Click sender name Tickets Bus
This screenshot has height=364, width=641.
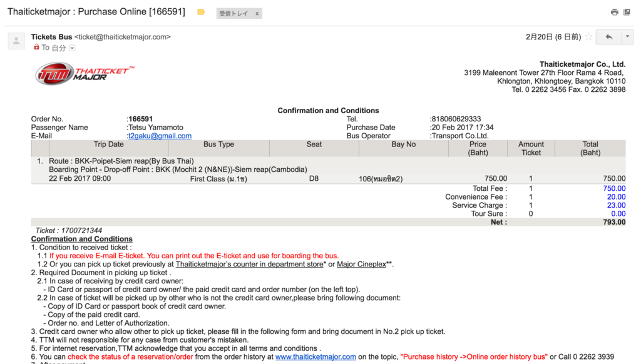pos(51,37)
